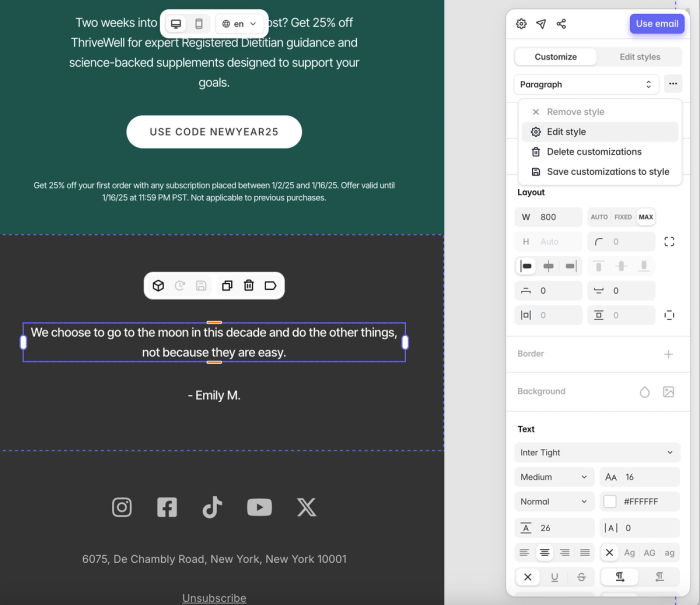
Task: Select lowercase ag text transform
Action: click(669, 553)
